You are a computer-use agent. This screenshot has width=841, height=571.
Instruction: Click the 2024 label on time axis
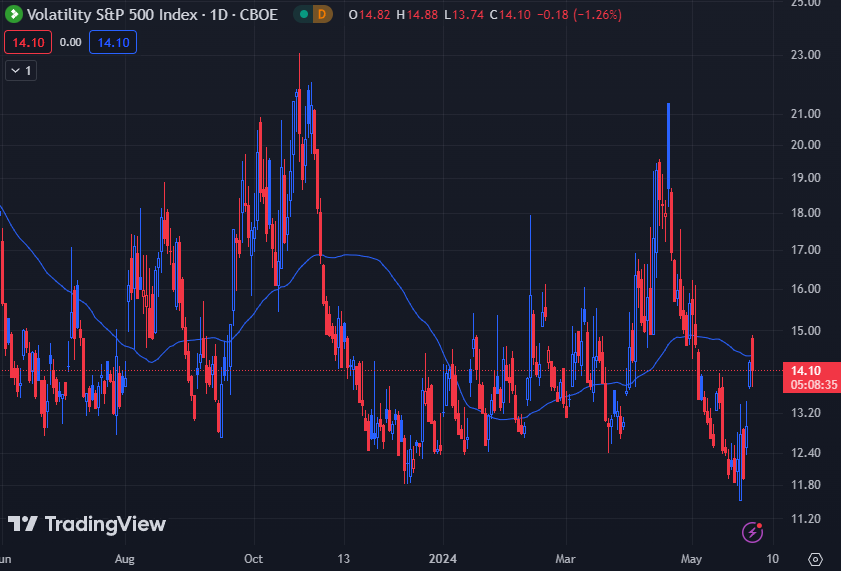tap(442, 559)
